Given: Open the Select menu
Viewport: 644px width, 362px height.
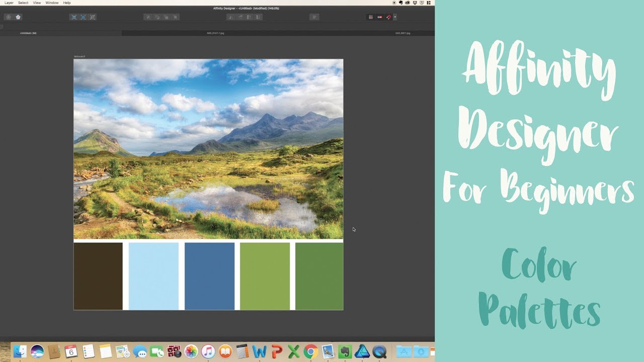Looking at the screenshot, I should pyautogui.click(x=23, y=3).
